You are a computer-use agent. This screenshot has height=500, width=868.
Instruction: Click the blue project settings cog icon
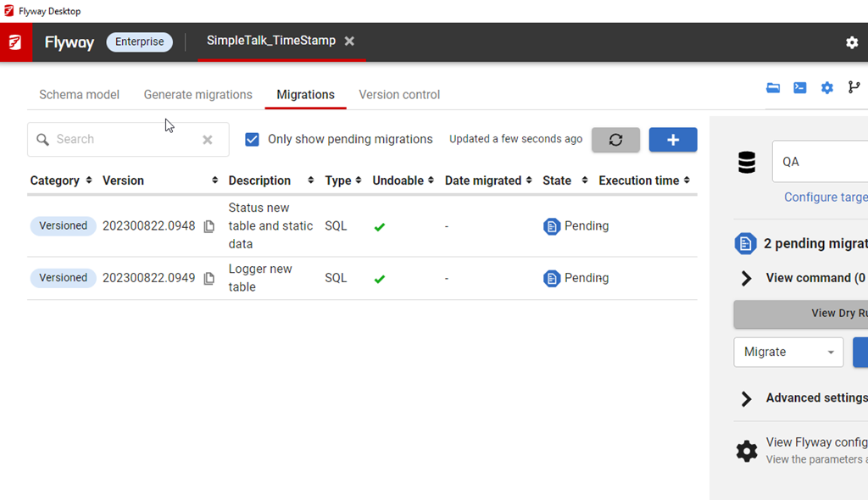point(827,88)
